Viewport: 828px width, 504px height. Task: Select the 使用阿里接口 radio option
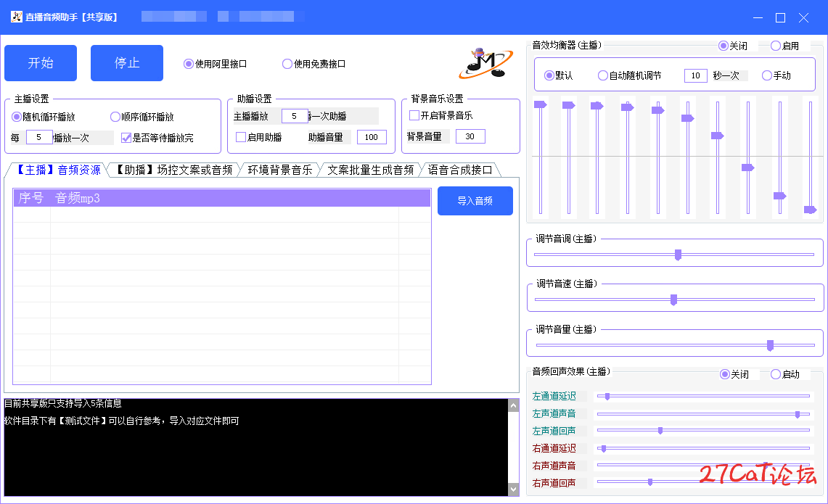(x=216, y=64)
